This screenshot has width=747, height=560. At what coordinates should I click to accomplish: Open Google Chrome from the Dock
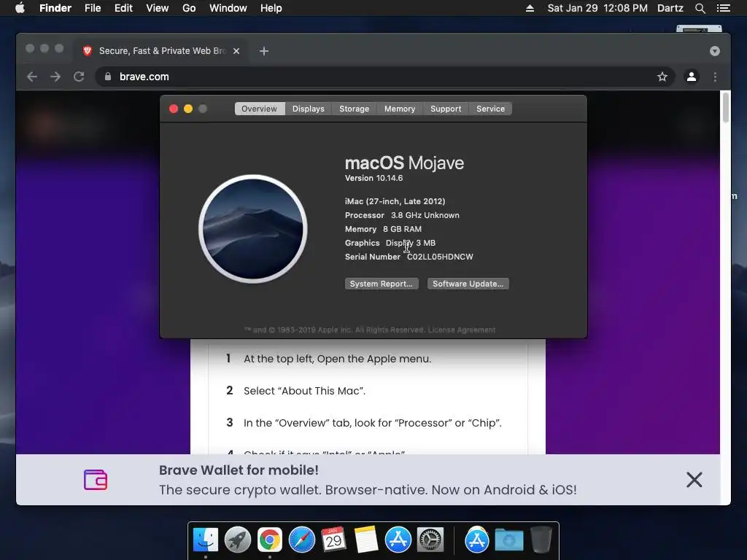pos(270,540)
